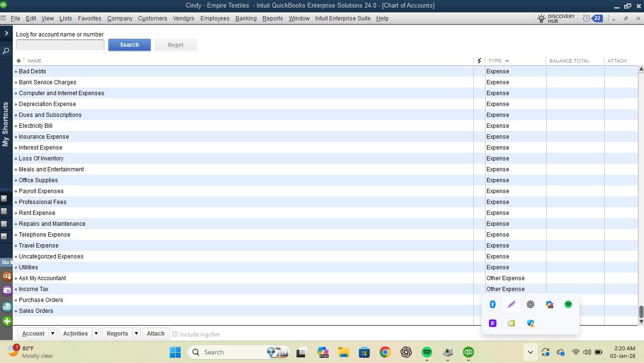Select the Purchase Orders row
The width and height of the screenshot is (644, 363).
pos(325,300)
